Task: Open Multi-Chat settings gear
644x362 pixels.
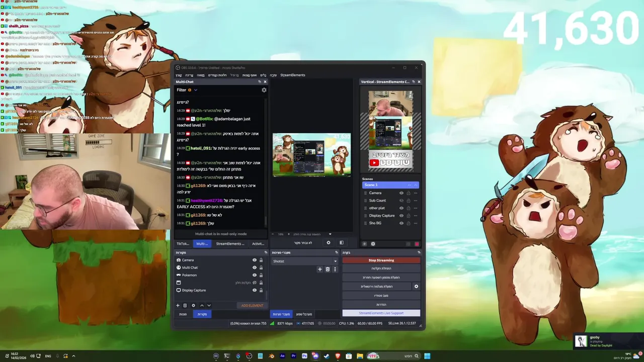Action: coord(264,90)
